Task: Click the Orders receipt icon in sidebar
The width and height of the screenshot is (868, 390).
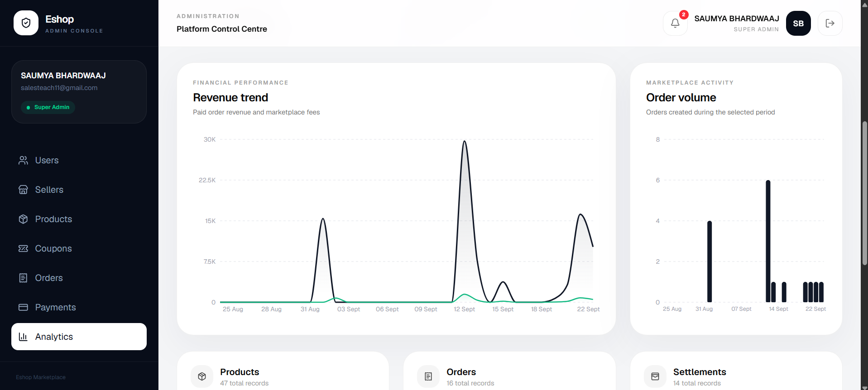Action: click(23, 278)
